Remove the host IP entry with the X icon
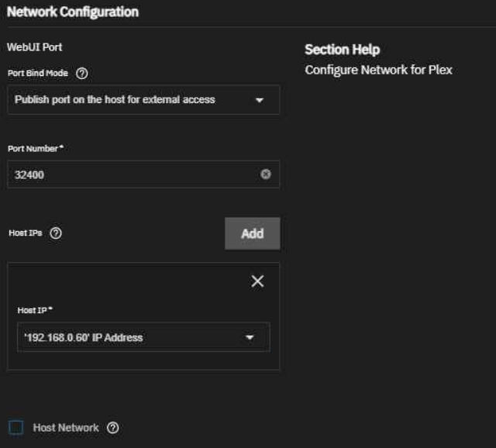The image size is (496, 448). (x=257, y=281)
